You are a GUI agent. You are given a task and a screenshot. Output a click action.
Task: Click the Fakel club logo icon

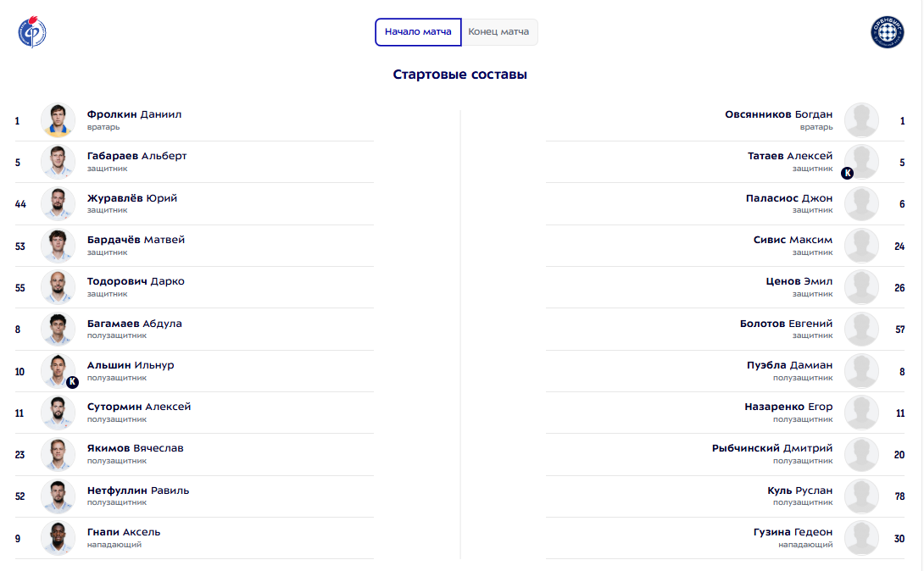(32, 32)
